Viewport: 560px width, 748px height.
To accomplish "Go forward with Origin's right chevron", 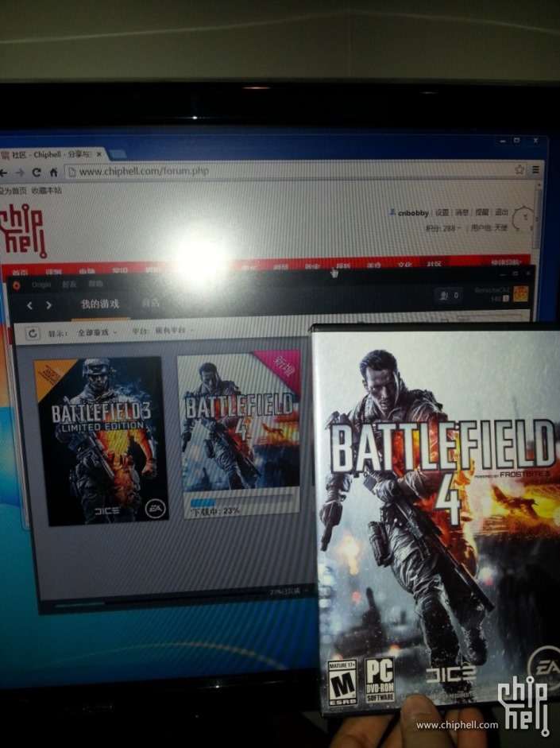I will click(x=48, y=305).
